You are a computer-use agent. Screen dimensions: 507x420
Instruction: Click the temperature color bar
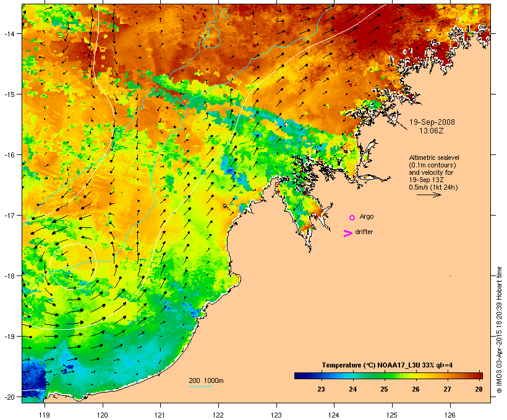388,376
